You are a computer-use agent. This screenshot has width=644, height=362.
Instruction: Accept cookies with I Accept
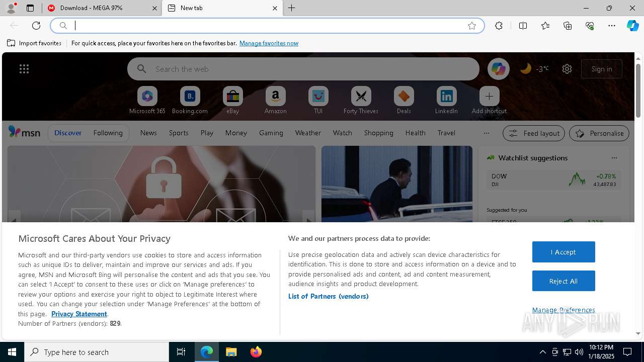(x=563, y=252)
